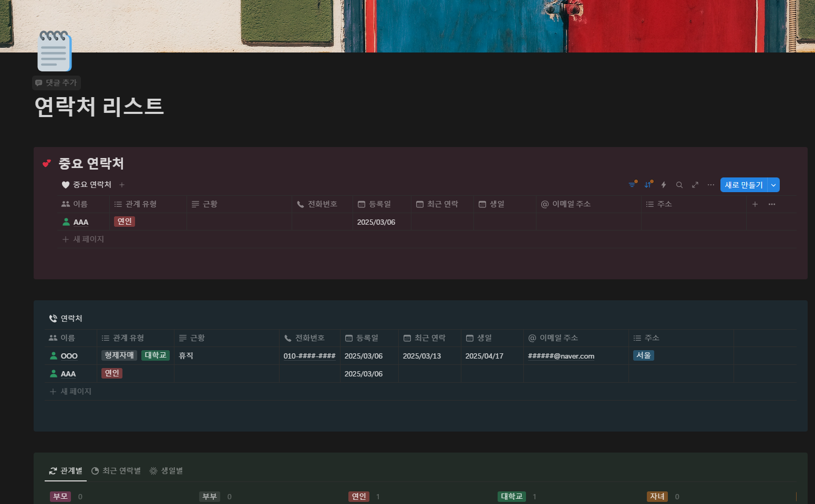The height and width of the screenshot is (504, 815).
Task: Click 2025/03/13 최근 연락 date cell
Action: coord(422,356)
